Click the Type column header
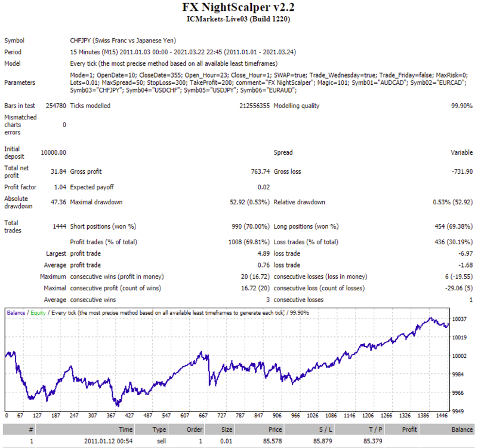 151,429
